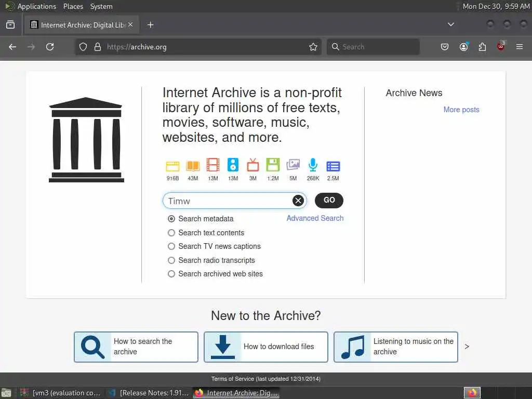Switch to Release Notes taskbar window
The image size is (532, 399).
[148, 393]
